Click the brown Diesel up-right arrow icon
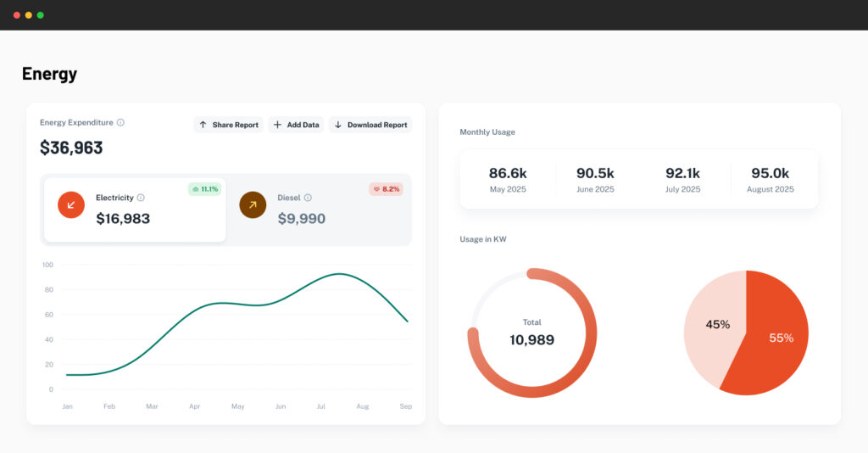This screenshot has width=868, height=453. coord(253,205)
